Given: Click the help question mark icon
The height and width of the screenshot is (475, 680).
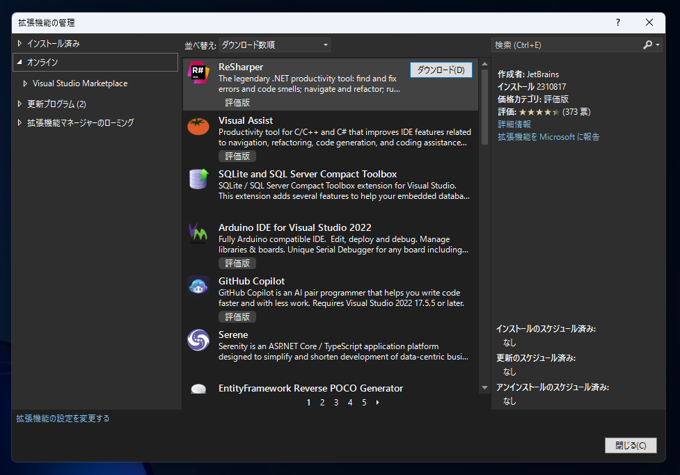Looking at the screenshot, I should pyautogui.click(x=618, y=23).
